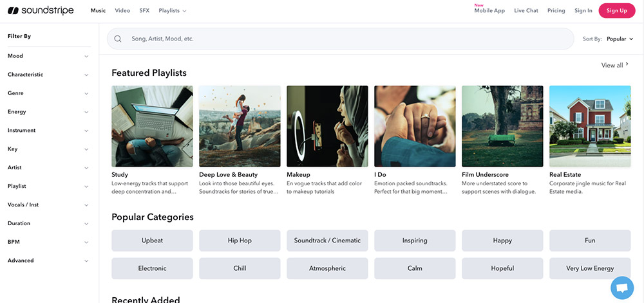This screenshot has width=644, height=303.
Task: Select the Happy category
Action: coord(503,241)
